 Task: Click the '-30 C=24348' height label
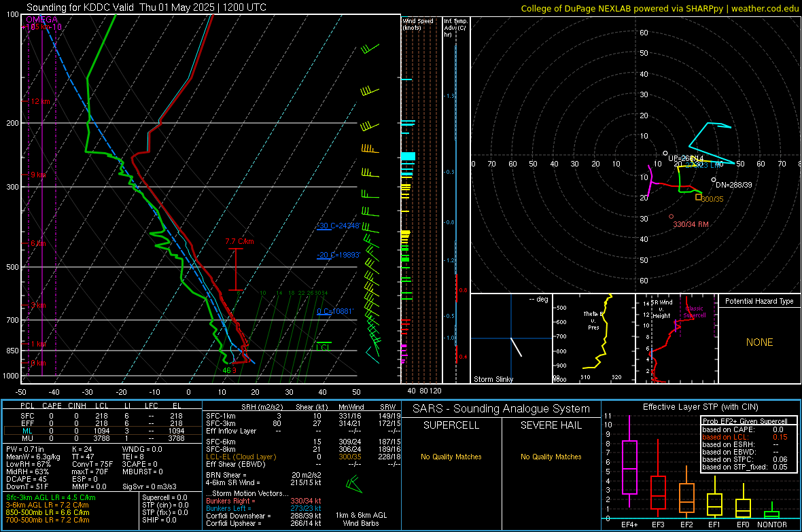(x=338, y=226)
